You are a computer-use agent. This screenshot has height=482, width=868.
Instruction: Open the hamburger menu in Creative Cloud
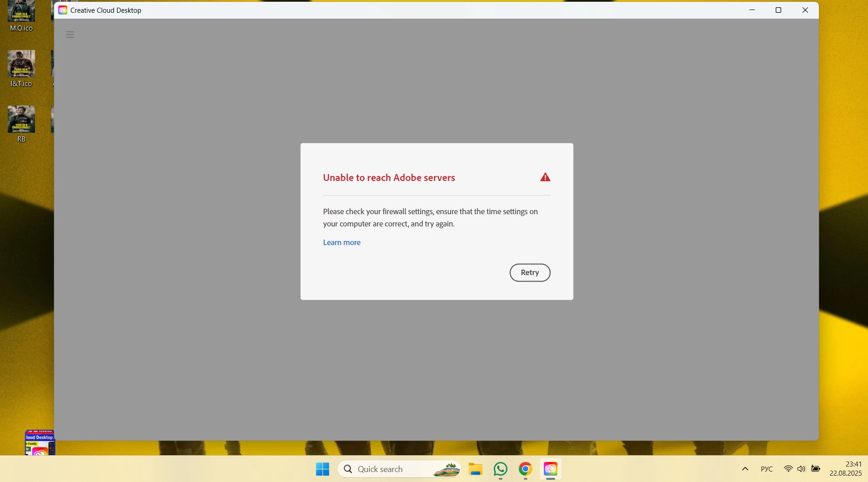pyautogui.click(x=70, y=35)
